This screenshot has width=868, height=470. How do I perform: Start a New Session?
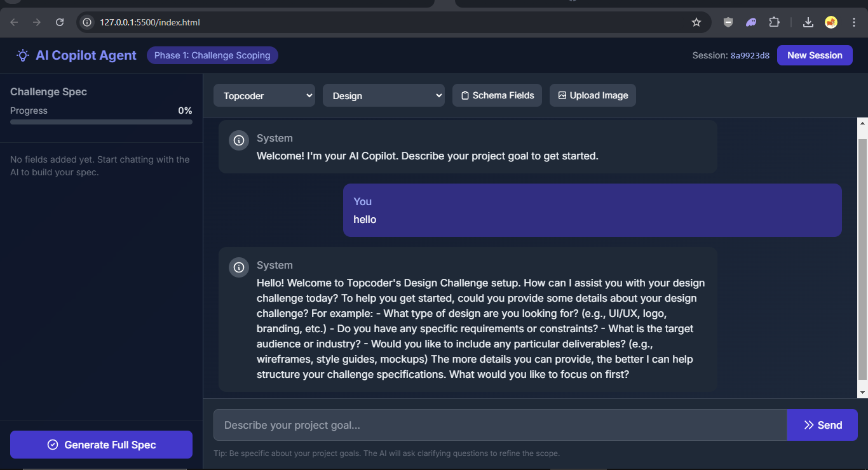[815, 55]
